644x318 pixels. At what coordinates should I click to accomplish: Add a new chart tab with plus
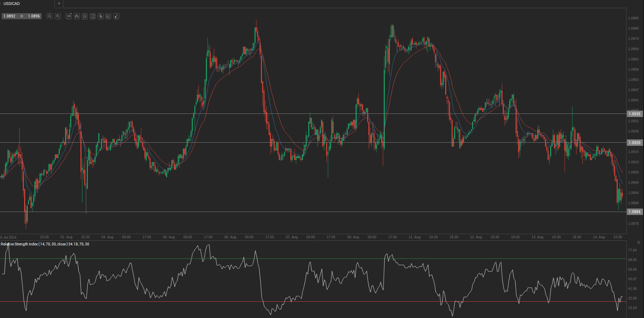[59, 4]
